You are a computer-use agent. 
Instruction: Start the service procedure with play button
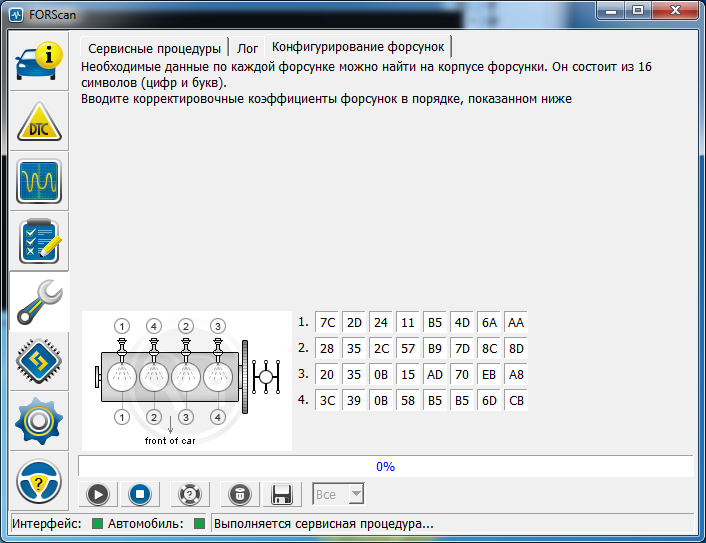[x=98, y=494]
